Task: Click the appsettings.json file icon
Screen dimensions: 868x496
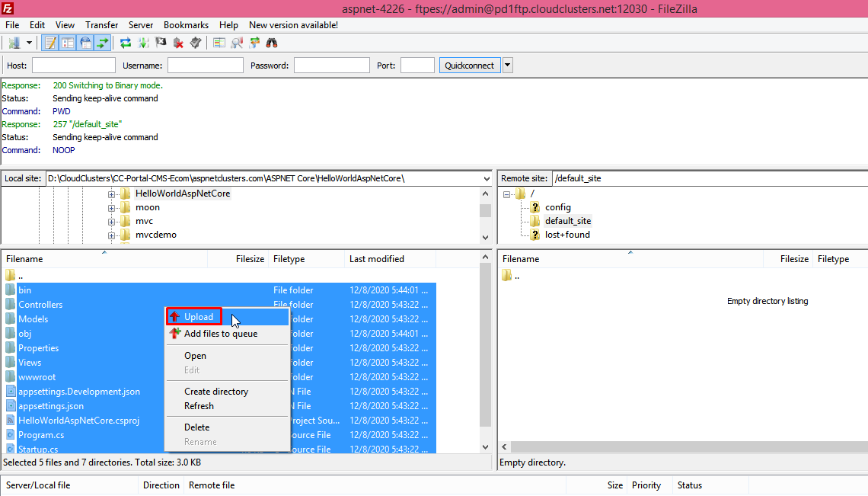Action: tap(11, 405)
